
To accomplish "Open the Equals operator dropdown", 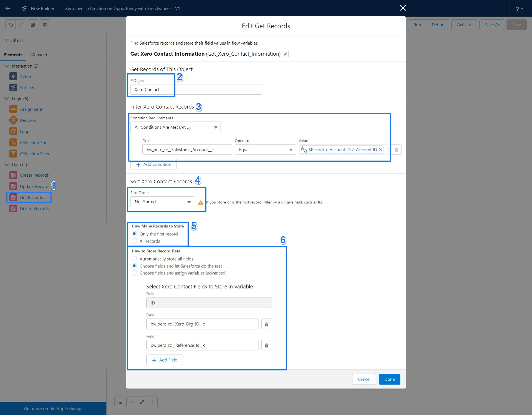I will [265, 149].
